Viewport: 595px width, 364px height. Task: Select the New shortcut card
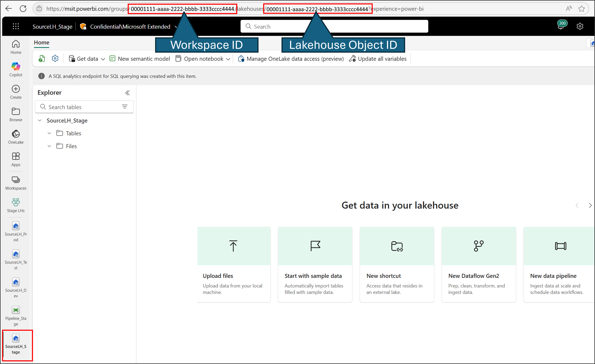[x=397, y=264]
